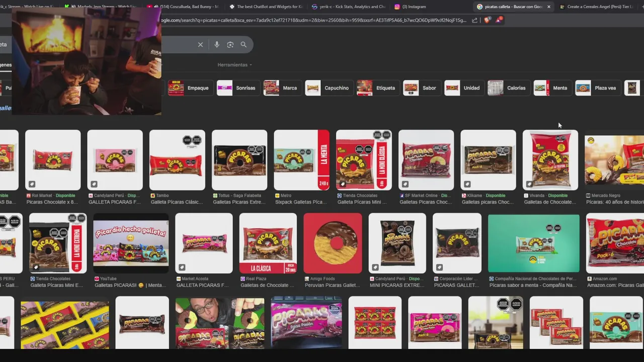Open Pícaras sabor a menta image
644x362 pixels.
(x=534, y=243)
